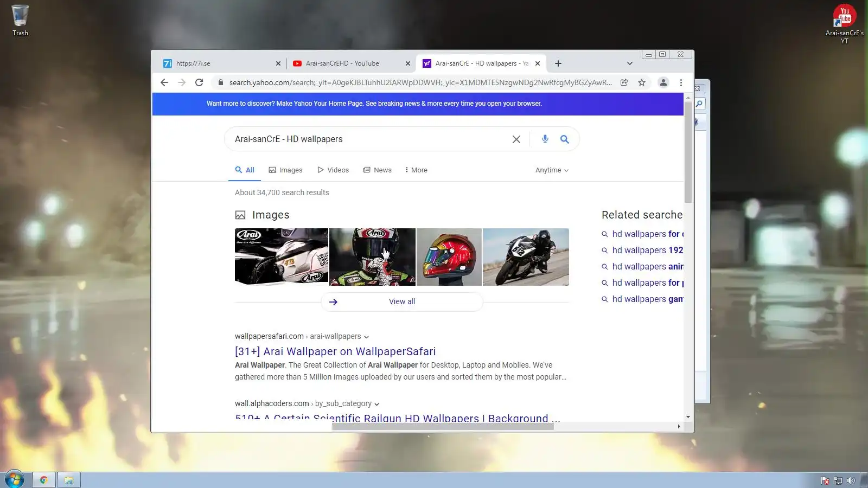Switch to the Videos results tab

[333, 170]
